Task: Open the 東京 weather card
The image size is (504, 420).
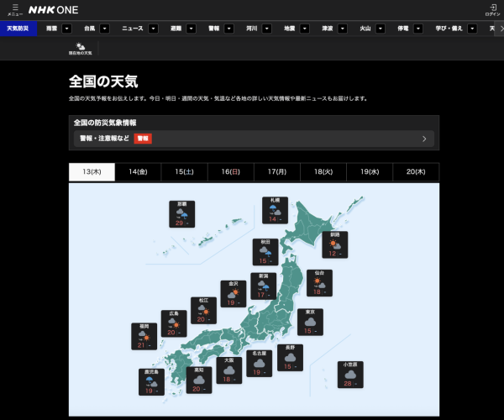Action: tap(310, 322)
